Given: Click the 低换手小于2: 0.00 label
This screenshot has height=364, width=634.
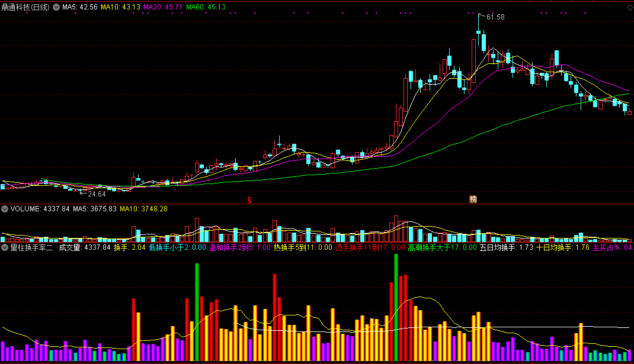Looking at the screenshot, I should (x=177, y=247).
